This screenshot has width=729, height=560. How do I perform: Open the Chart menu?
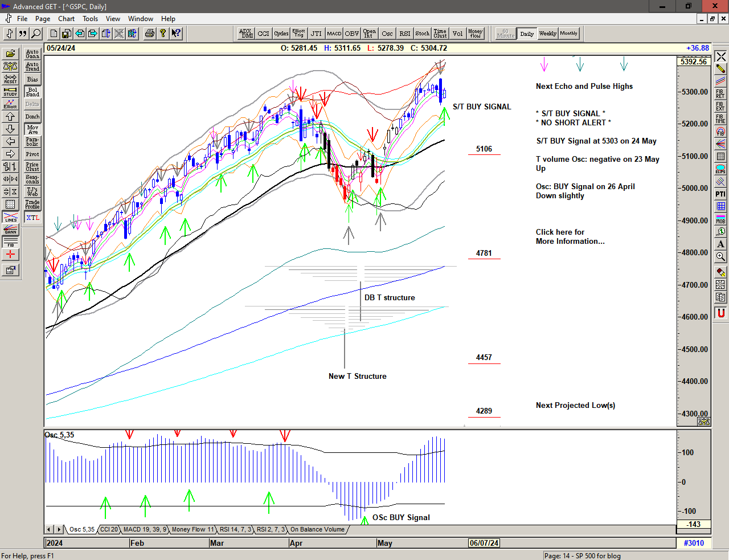click(66, 19)
